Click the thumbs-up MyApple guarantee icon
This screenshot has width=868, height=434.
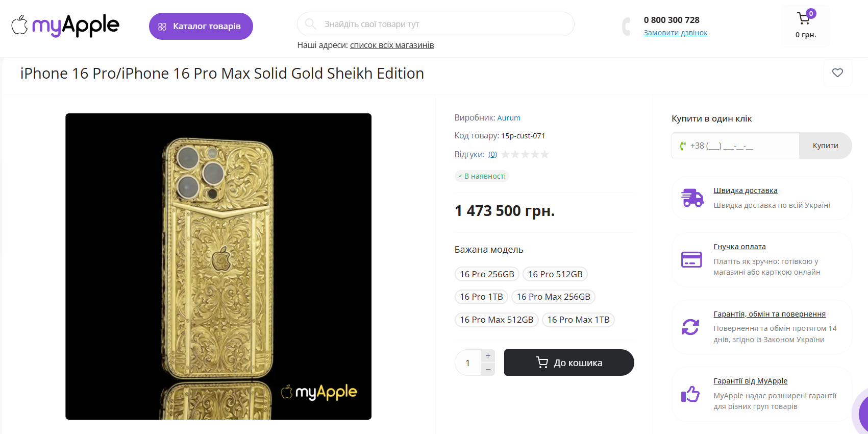coord(690,394)
